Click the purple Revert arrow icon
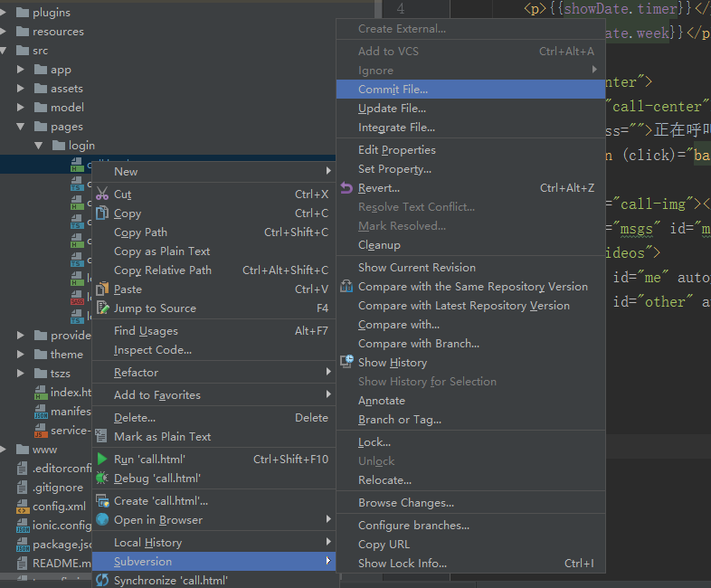 click(x=346, y=187)
